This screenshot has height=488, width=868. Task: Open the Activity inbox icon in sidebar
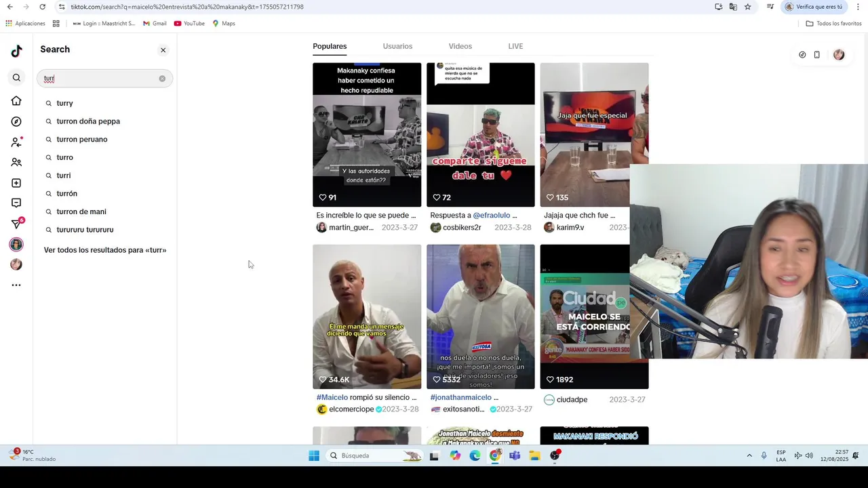pos(16,203)
